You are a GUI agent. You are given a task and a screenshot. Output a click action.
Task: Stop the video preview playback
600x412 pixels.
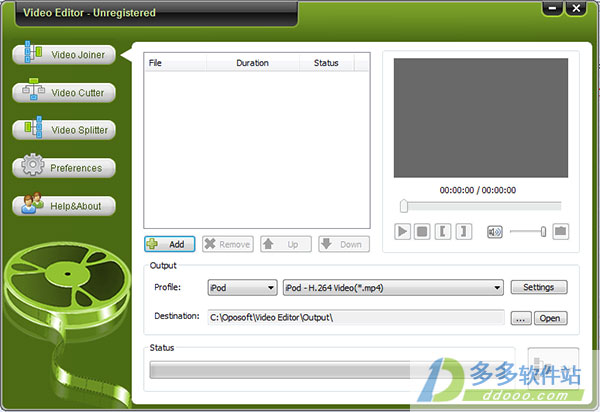pyautogui.click(x=422, y=231)
